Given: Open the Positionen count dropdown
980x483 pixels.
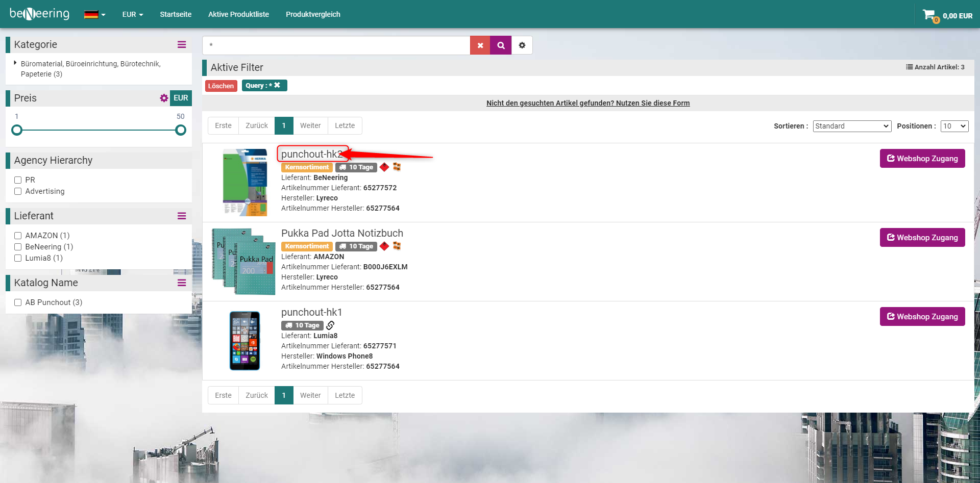Looking at the screenshot, I should point(954,126).
